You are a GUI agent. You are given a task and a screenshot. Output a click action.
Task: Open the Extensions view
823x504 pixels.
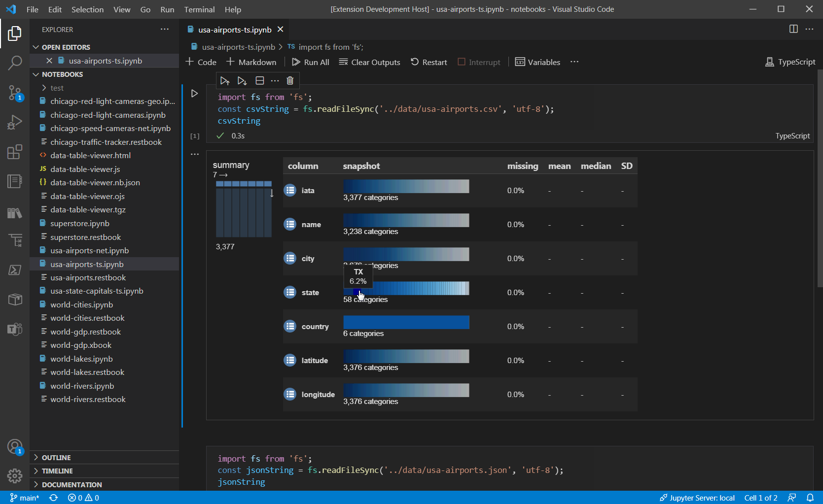click(15, 152)
